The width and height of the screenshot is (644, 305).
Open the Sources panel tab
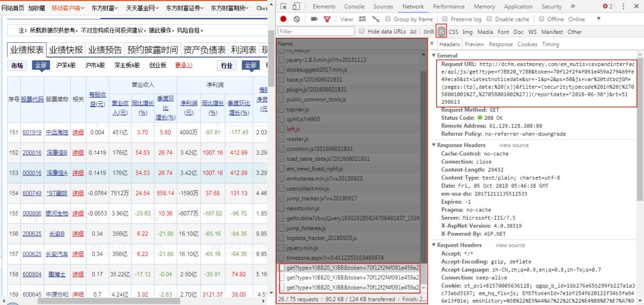(x=383, y=7)
